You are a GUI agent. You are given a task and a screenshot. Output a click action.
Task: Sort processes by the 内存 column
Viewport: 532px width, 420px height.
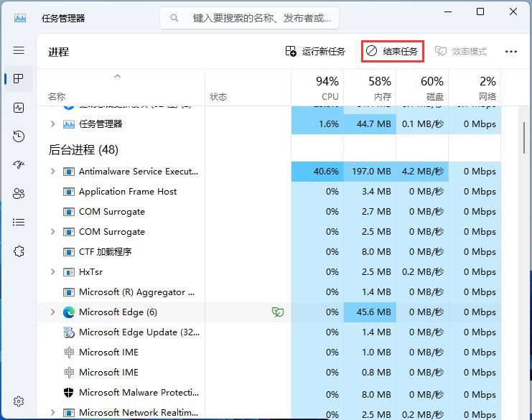click(379, 88)
